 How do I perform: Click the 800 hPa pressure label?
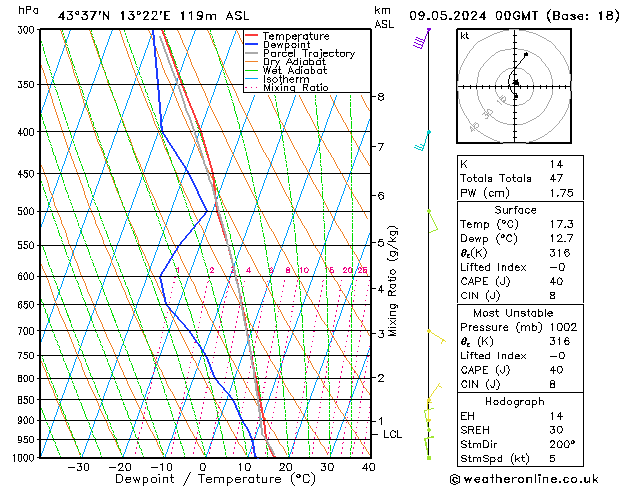tap(28, 378)
